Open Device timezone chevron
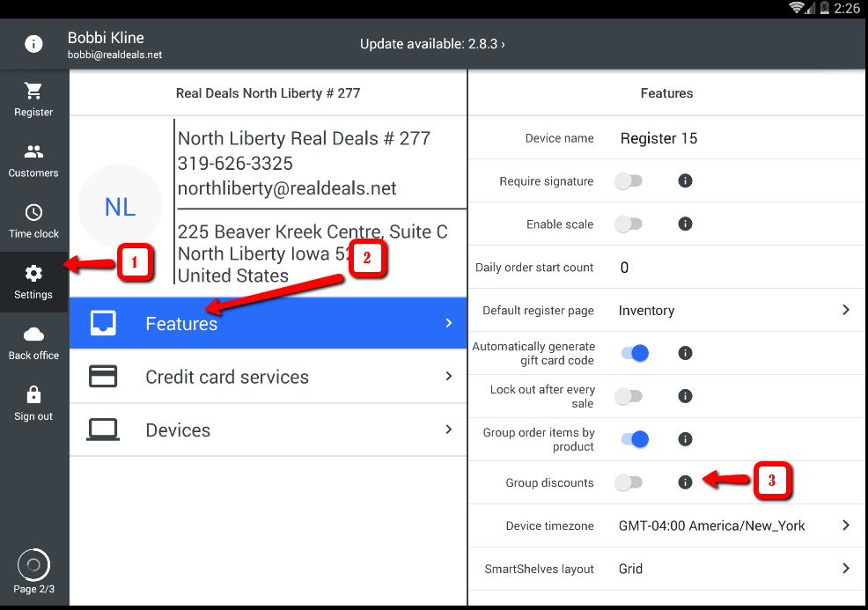This screenshot has height=610, width=868. pos(846,525)
